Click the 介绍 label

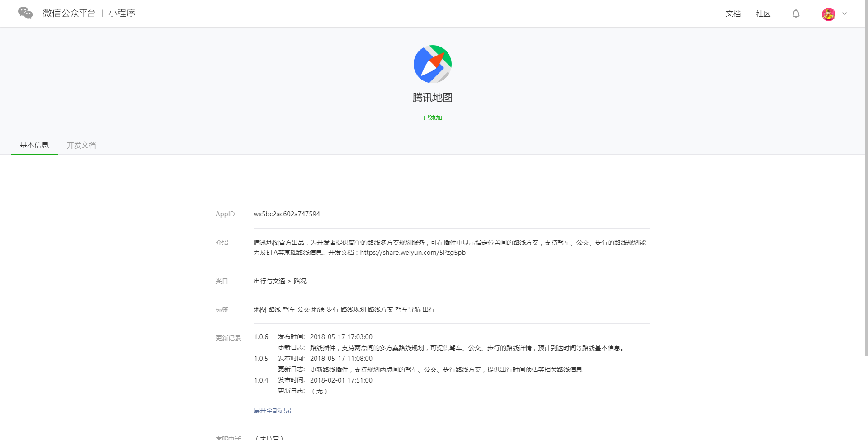(222, 243)
